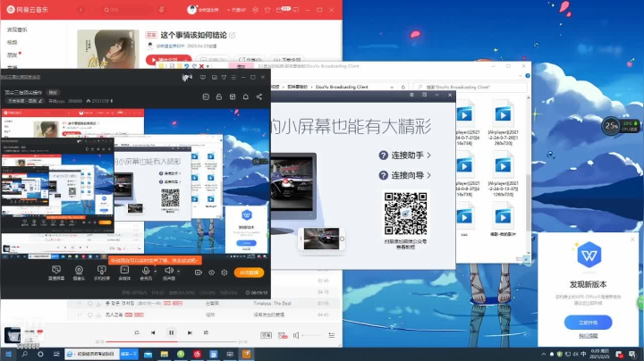Open Mail app from taskbar
644x361 pixels.
point(148,354)
